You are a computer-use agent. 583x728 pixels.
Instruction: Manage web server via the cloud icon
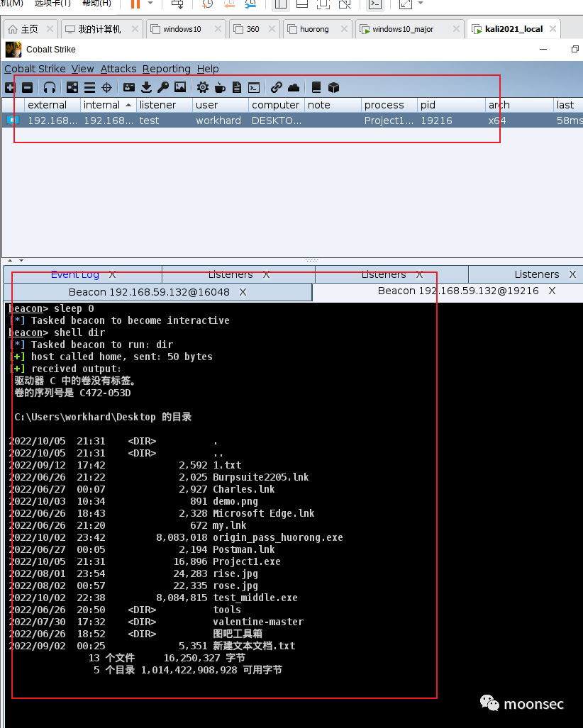coord(294,87)
